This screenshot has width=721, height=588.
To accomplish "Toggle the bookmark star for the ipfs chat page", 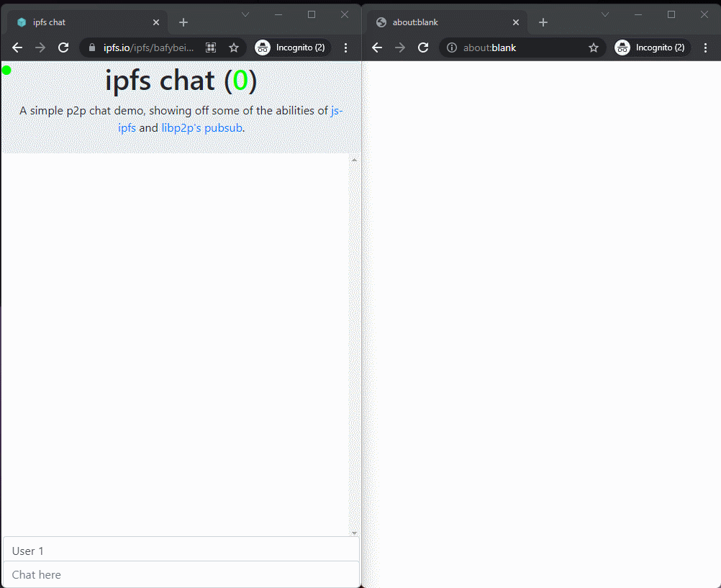I will point(234,48).
